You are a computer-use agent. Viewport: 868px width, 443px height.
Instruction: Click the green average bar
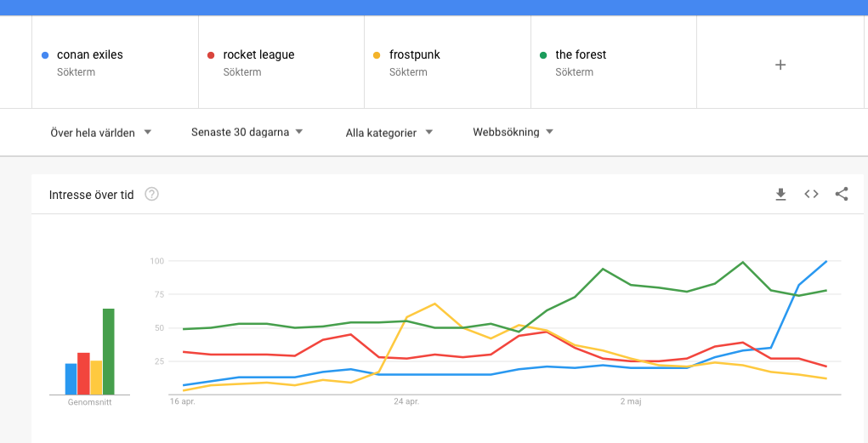pos(109,352)
